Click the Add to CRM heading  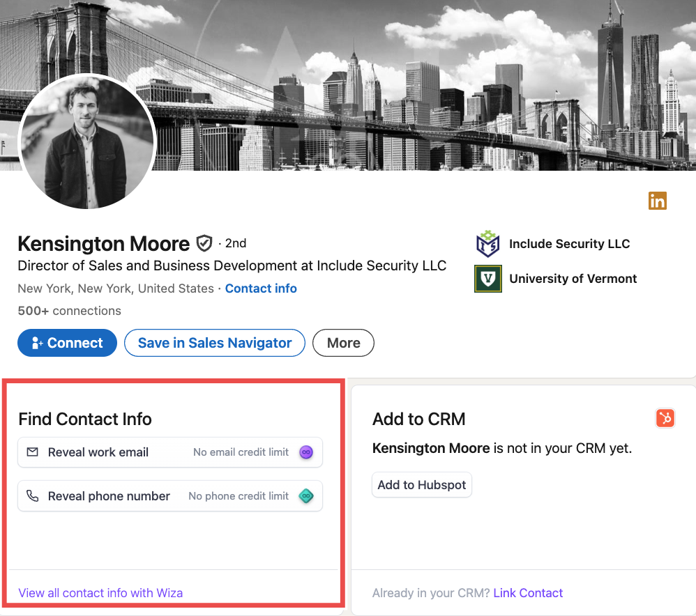[419, 419]
